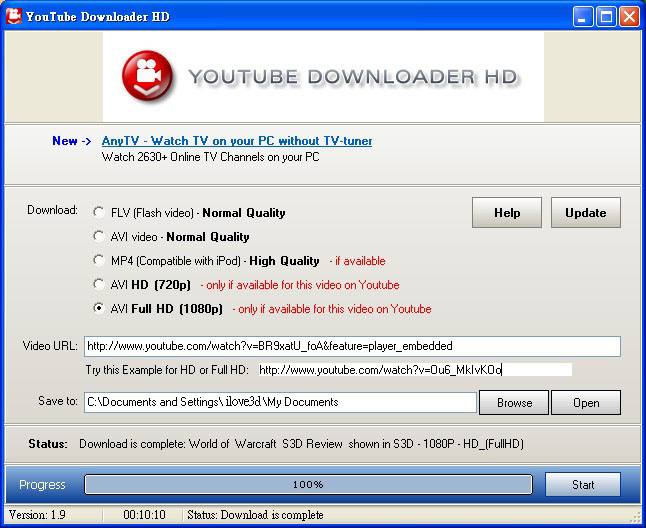The height and width of the screenshot is (528, 646).
Task: Open the Help button
Action: (x=507, y=213)
